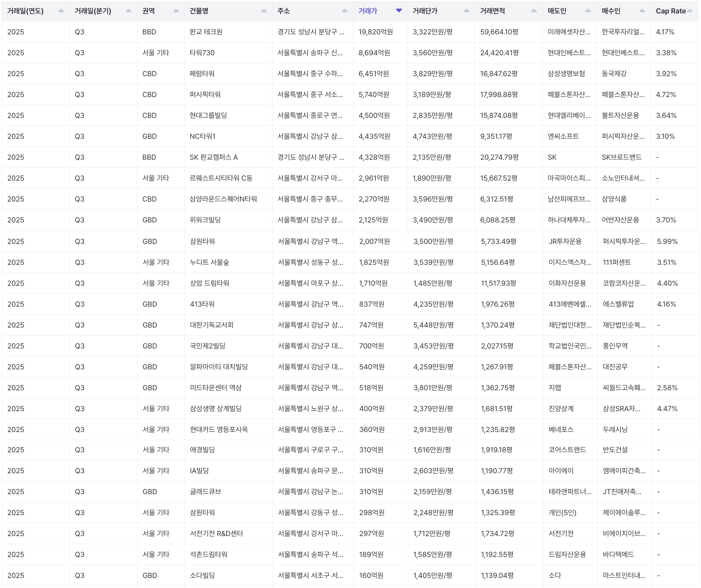The width and height of the screenshot is (701, 588).
Task: Click sort arrow on 거래일(연도) column
Action: coord(61,11)
